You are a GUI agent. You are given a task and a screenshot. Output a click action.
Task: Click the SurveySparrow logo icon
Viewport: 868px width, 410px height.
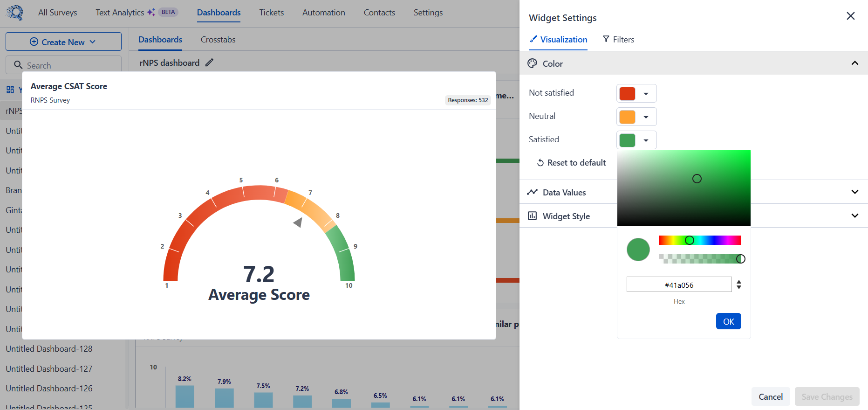(x=15, y=13)
